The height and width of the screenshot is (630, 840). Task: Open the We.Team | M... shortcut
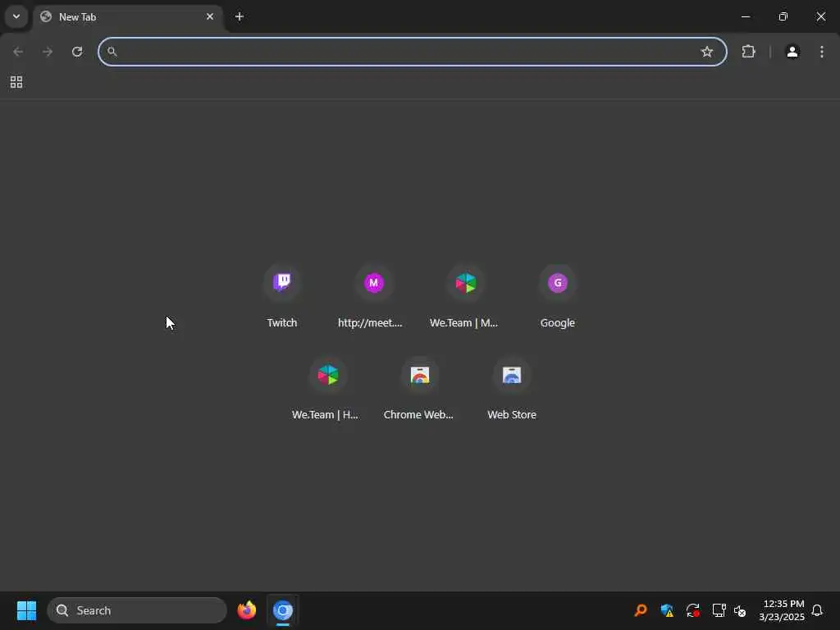point(465,297)
